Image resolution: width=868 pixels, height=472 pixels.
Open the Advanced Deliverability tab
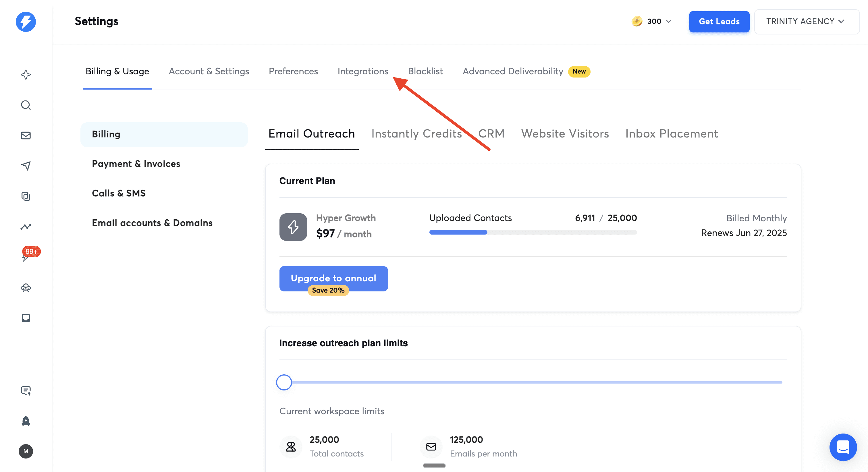(x=512, y=71)
